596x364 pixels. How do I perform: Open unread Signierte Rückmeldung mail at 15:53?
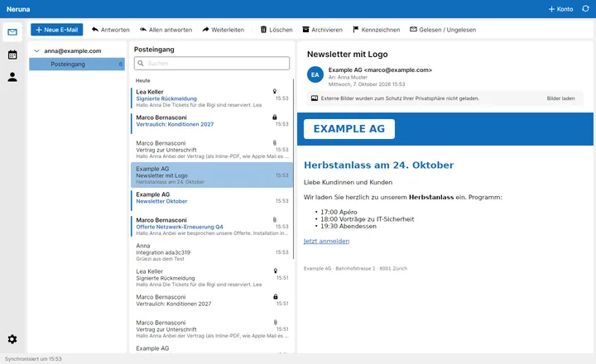pyautogui.click(x=212, y=98)
